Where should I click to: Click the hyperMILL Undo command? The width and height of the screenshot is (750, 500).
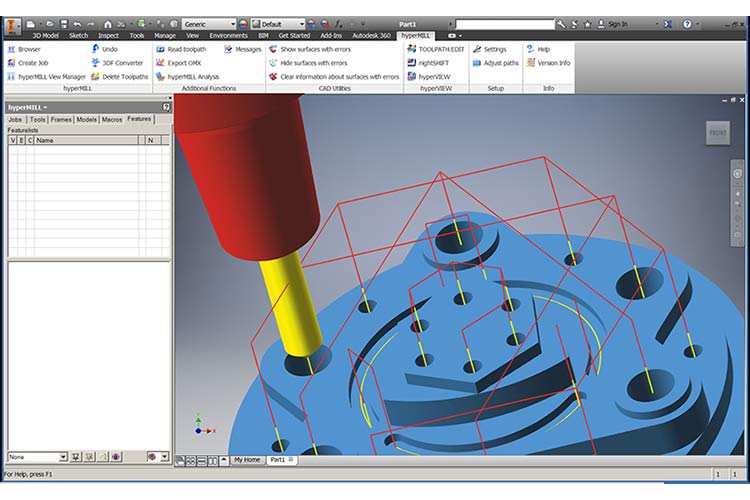(105, 49)
